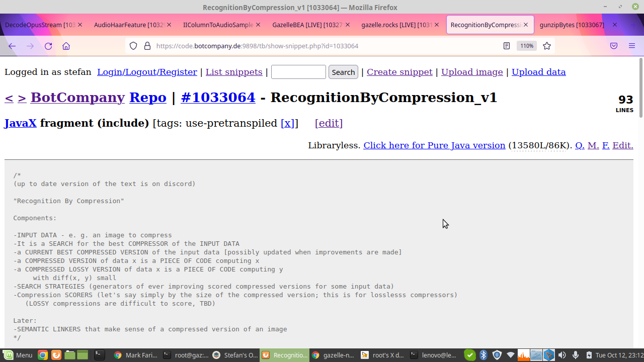Click here for Pure Java version link
644x362 pixels.
click(x=434, y=145)
